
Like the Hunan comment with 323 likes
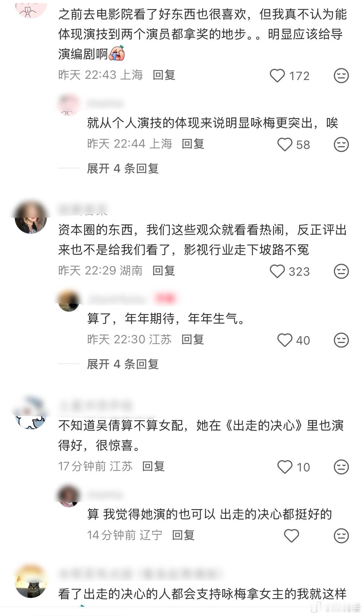click(277, 271)
